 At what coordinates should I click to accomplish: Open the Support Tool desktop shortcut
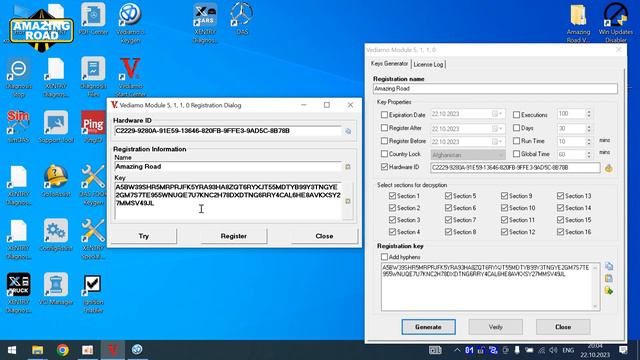click(x=56, y=127)
